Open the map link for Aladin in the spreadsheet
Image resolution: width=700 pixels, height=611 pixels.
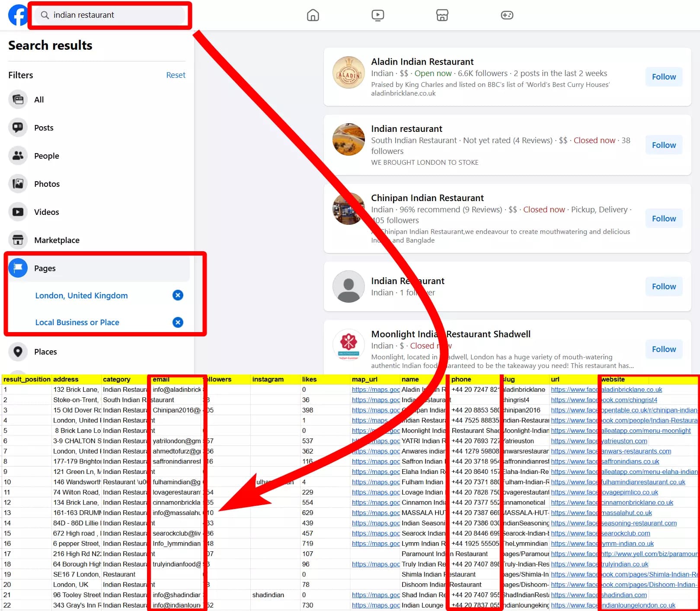coord(375,389)
